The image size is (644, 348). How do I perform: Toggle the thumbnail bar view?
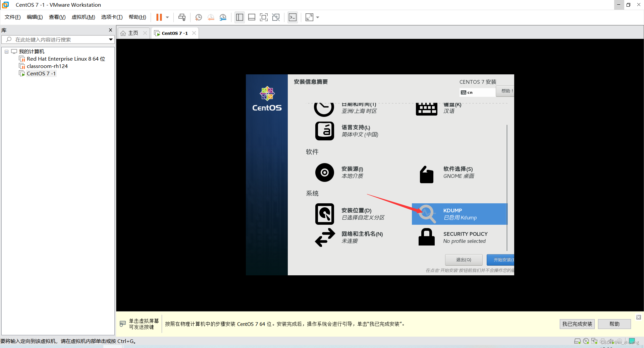click(252, 17)
